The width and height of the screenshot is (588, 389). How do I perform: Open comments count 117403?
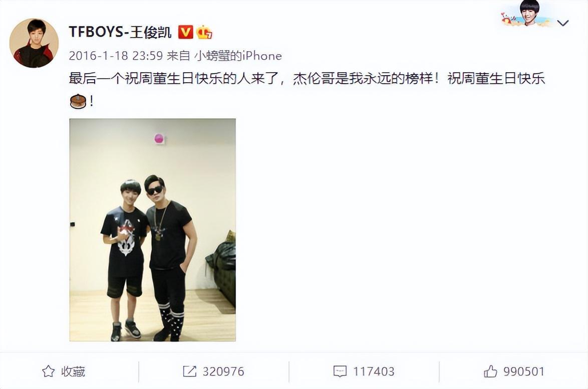click(374, 371)
